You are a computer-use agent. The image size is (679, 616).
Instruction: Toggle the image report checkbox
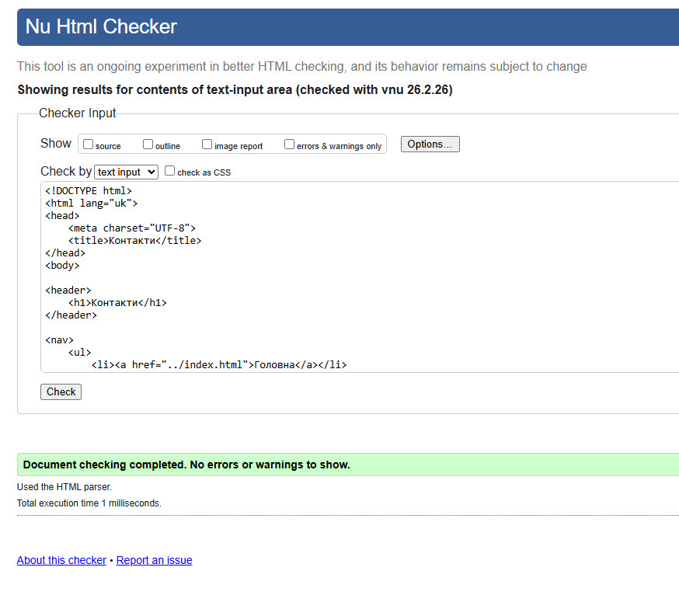point(207,144)
